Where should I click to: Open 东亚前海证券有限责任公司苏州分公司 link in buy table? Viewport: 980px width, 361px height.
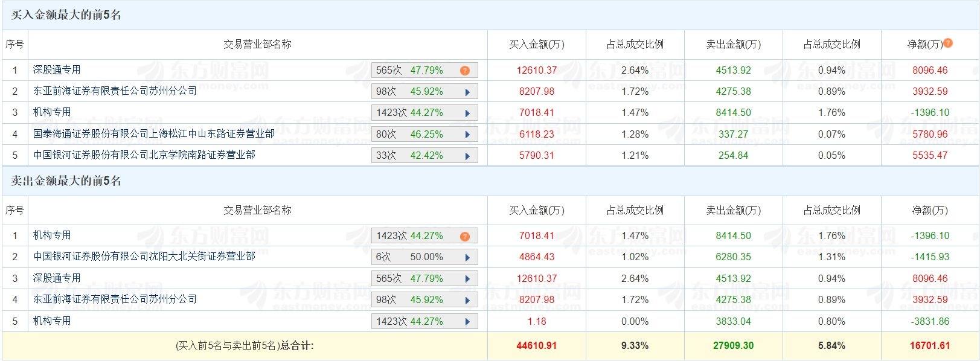click(115, 91)
